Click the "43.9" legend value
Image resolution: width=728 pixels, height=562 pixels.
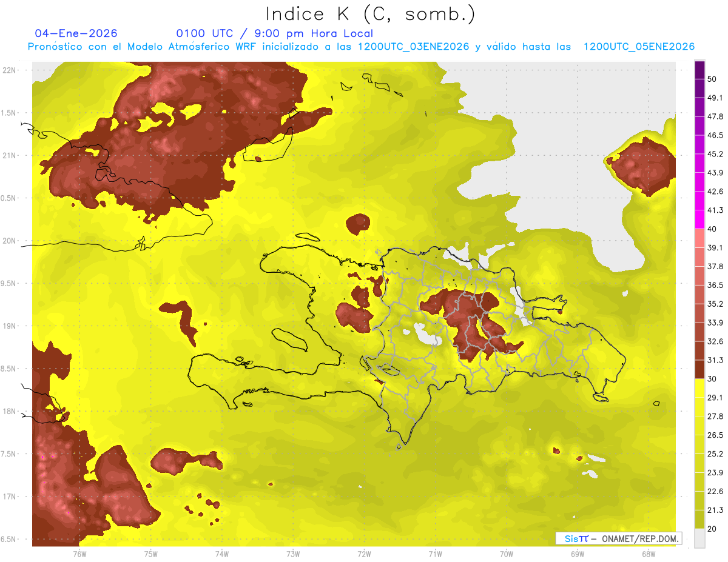pos(716,173)
